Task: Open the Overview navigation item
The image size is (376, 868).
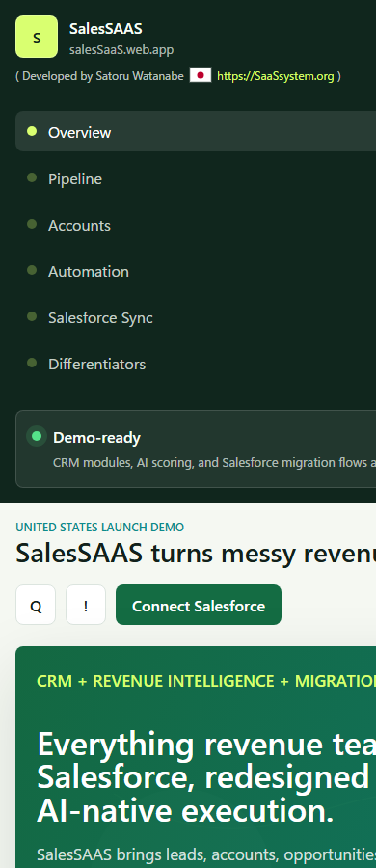Action: [196, 131]
